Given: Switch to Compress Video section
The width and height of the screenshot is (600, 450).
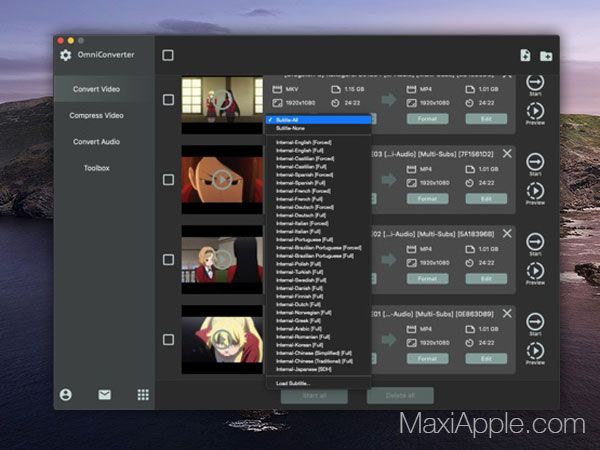Looking at the screenshot, I should (96, 116).
